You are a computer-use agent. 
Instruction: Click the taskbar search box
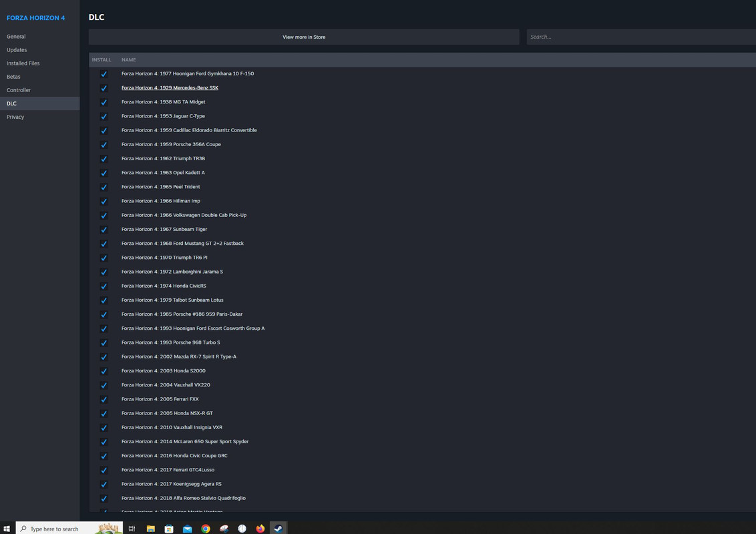pos(69,528)
